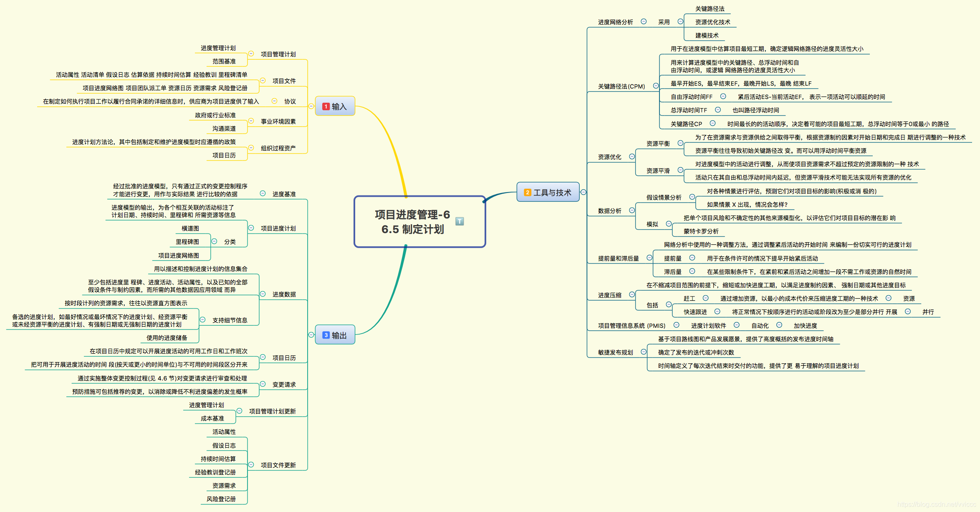980x512 pixels.
Task: Collapse the 数据分析 subtopic
Action: point(632,210)
